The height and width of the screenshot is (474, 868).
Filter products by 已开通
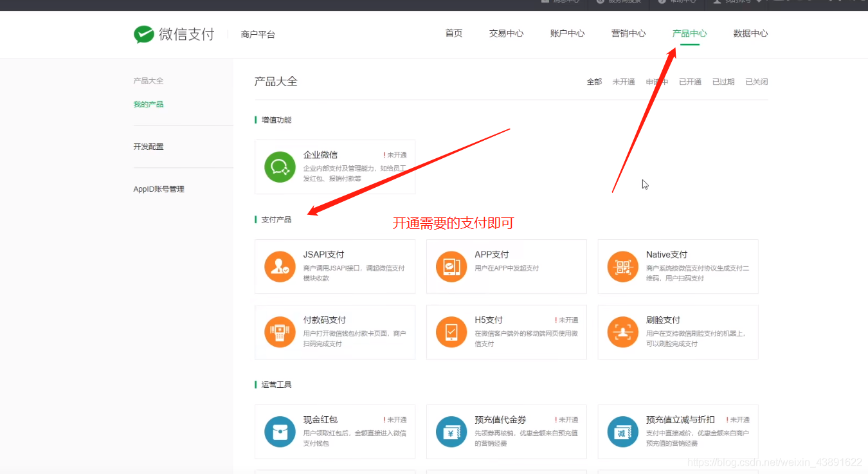[x=690, y=82]
